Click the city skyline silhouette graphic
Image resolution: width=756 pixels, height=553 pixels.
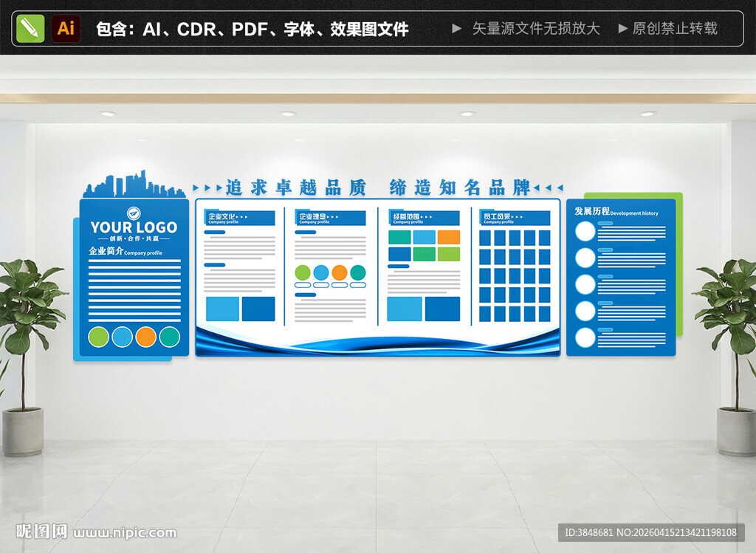click(134, 184)
